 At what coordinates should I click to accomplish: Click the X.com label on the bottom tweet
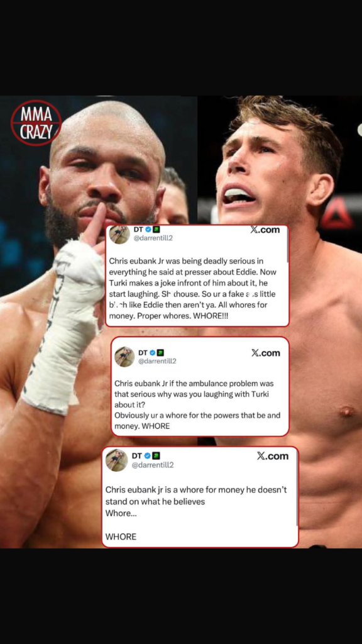tap(273, 455)
